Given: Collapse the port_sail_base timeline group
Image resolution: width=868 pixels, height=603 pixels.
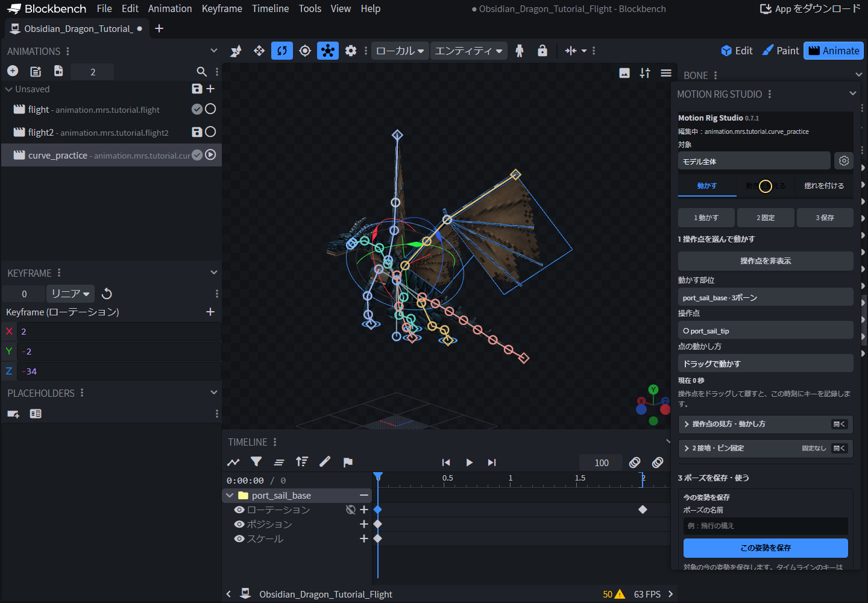Looking at the screenshot, I should (230, 496).
